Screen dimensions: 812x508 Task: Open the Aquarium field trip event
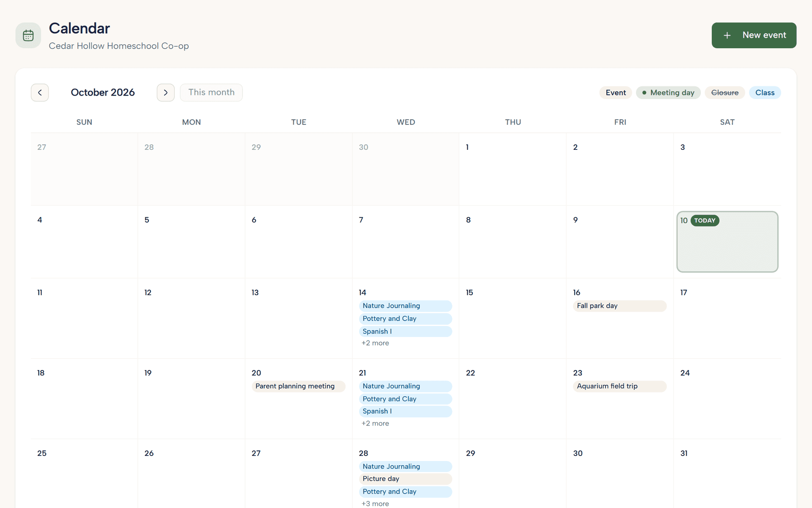pyautogui.click(x=620, y=386)
